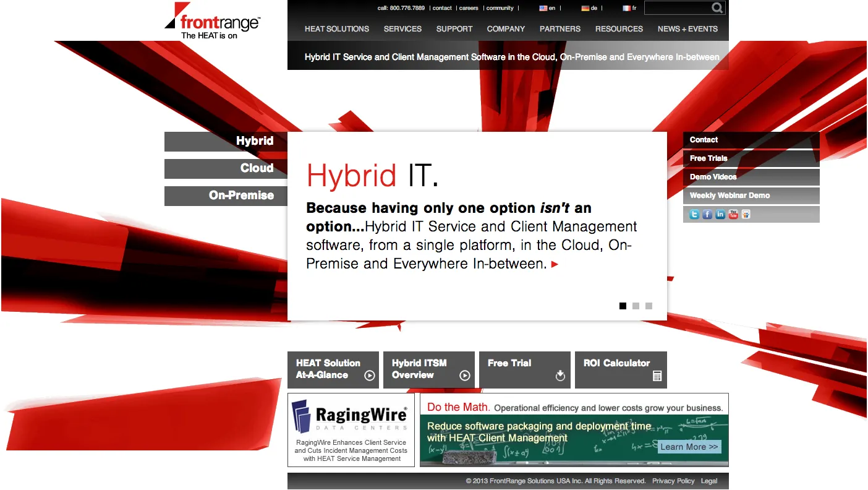This screenshot has height=490, width=868.
Task: Open the Free Trials sidebar button
Action: [751, 158]
